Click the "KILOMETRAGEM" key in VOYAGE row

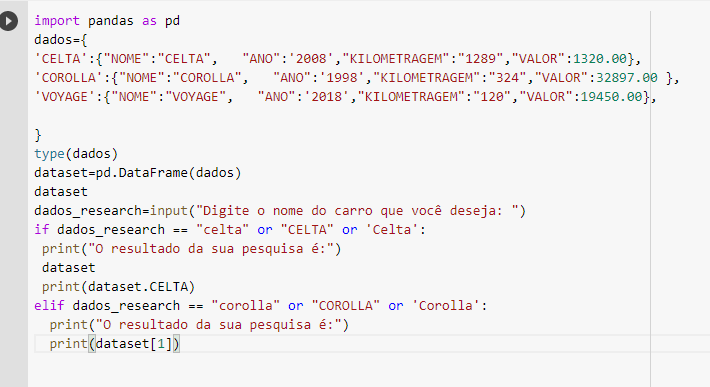411,97
